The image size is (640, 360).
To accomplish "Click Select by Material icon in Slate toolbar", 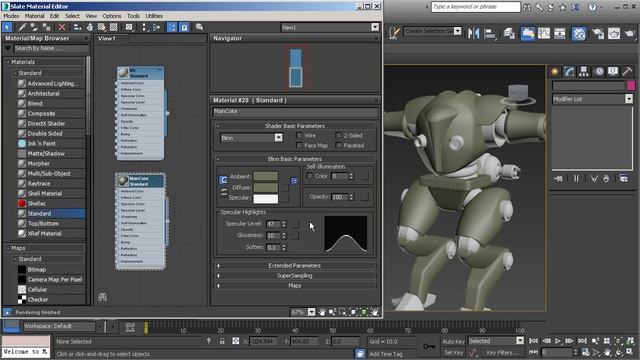I will click(x=199, y=27).
